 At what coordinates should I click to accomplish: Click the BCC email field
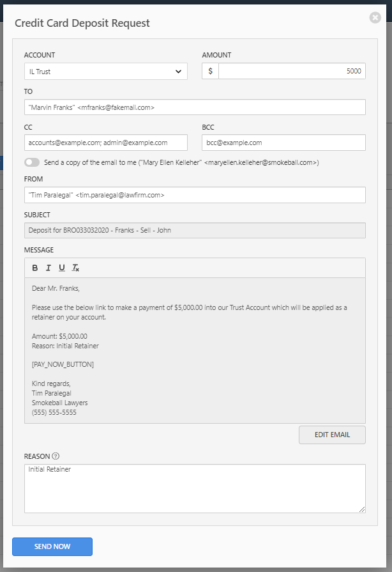click(x=283, y=143)
